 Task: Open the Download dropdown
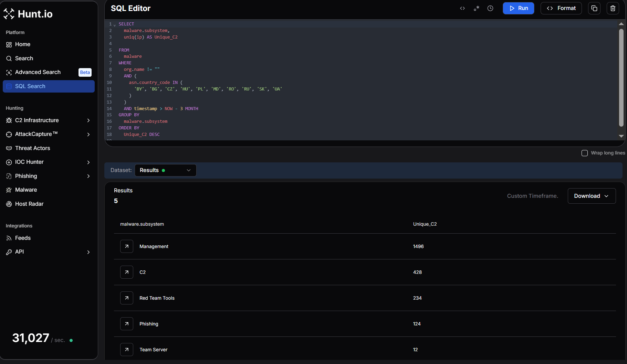tap(592, 196)
